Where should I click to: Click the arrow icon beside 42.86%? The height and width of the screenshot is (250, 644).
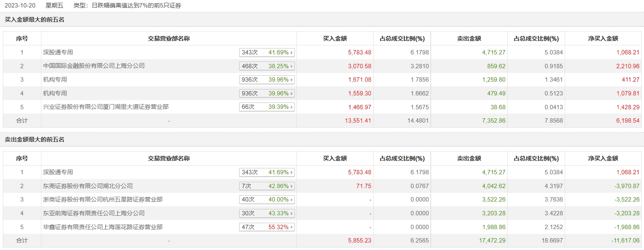(x=292, y=186)
